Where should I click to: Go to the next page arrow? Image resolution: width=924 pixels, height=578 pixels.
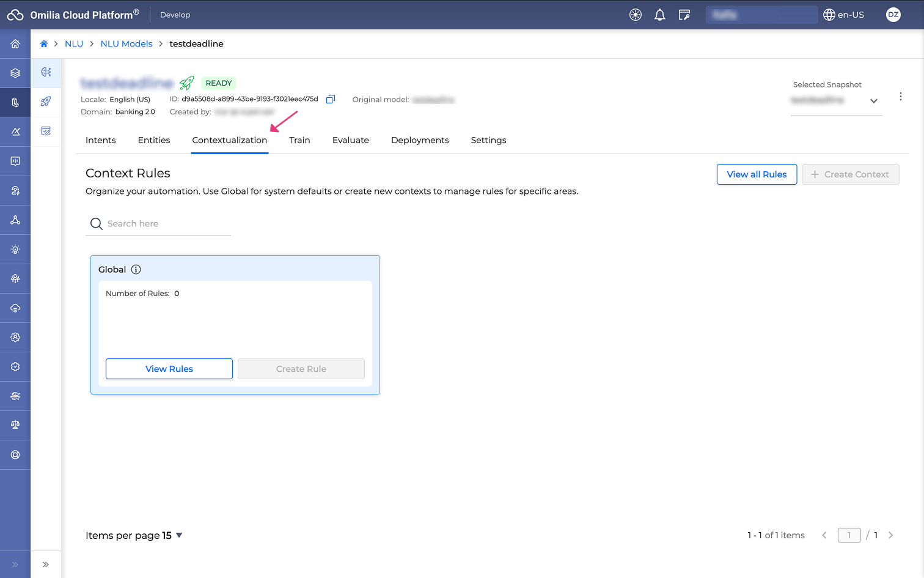pos(890,536)
